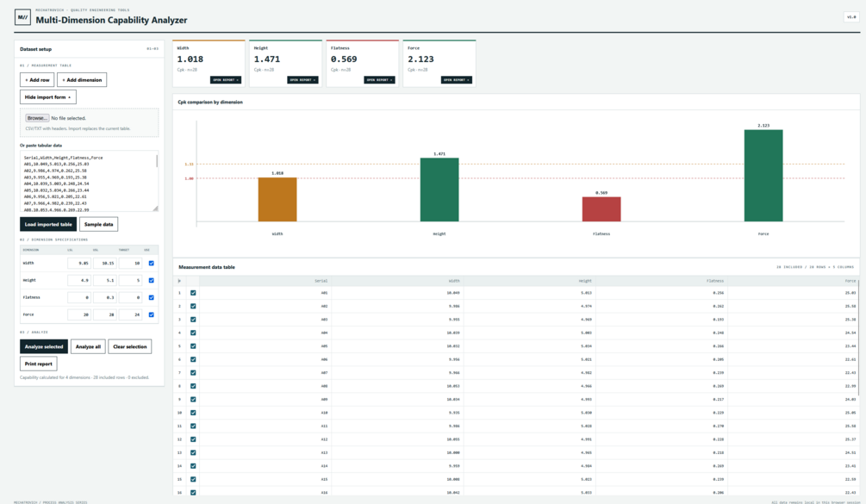Load the Sample data
The width and height of the screenshot is (866, 504).
coord(99,224)
